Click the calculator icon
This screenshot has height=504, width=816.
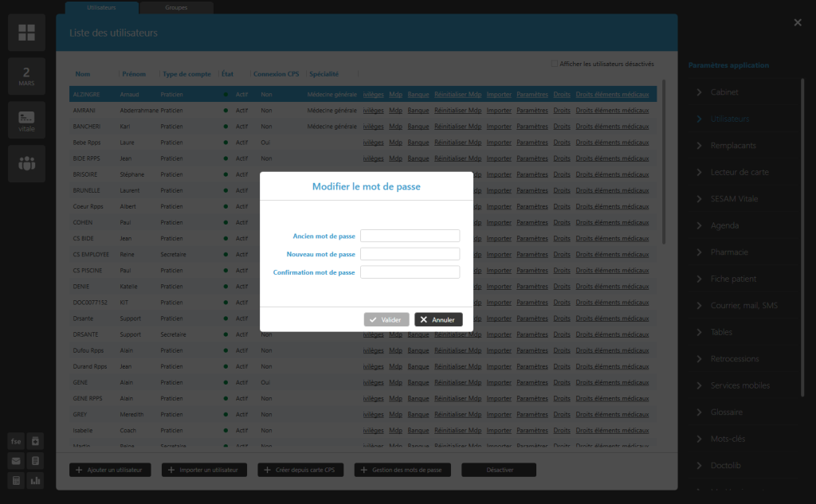click(x=16, y=481)
